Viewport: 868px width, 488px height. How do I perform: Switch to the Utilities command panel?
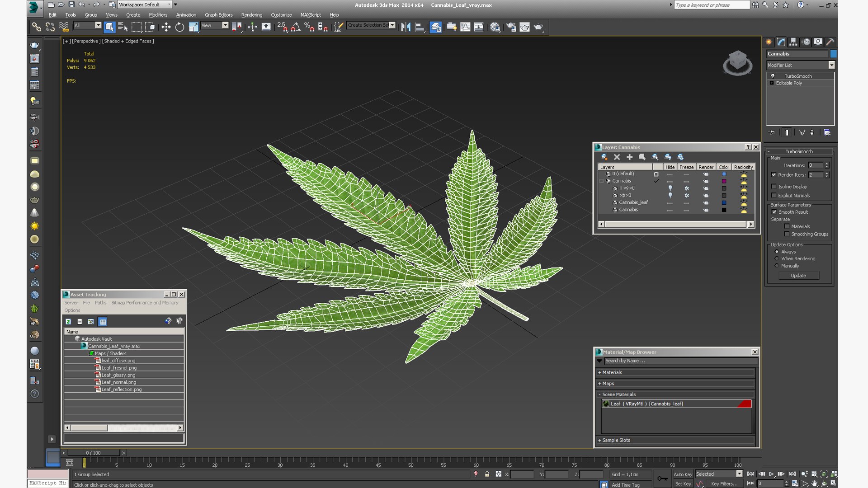pos(830,42)
